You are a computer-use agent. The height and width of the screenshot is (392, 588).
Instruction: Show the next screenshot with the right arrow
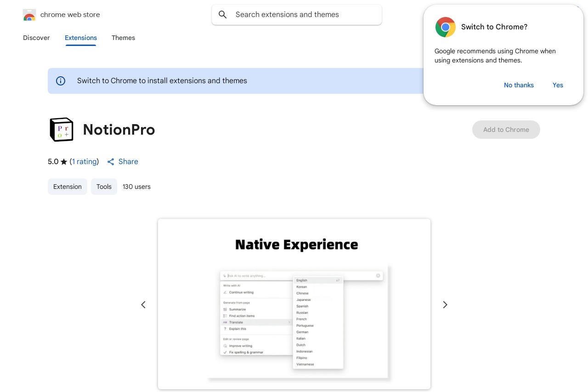[x=445, y=305]
